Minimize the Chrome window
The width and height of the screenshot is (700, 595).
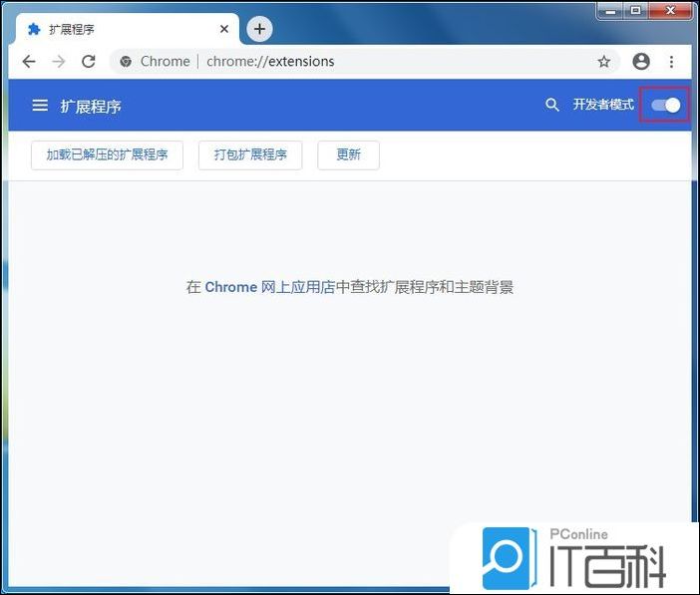click(610, 10)
